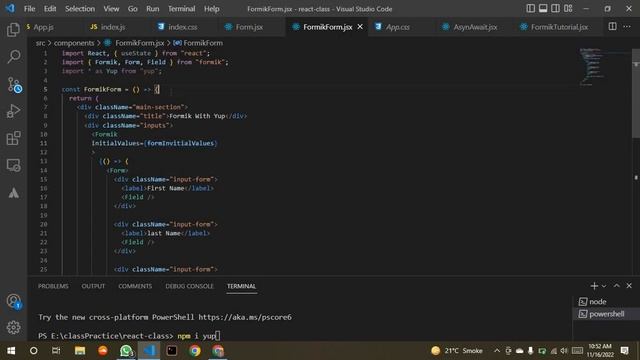Click FormikForm.jsx breadcrumb segment
The height and width of the screenshot is (360, 640).
(x=139, y=43)
